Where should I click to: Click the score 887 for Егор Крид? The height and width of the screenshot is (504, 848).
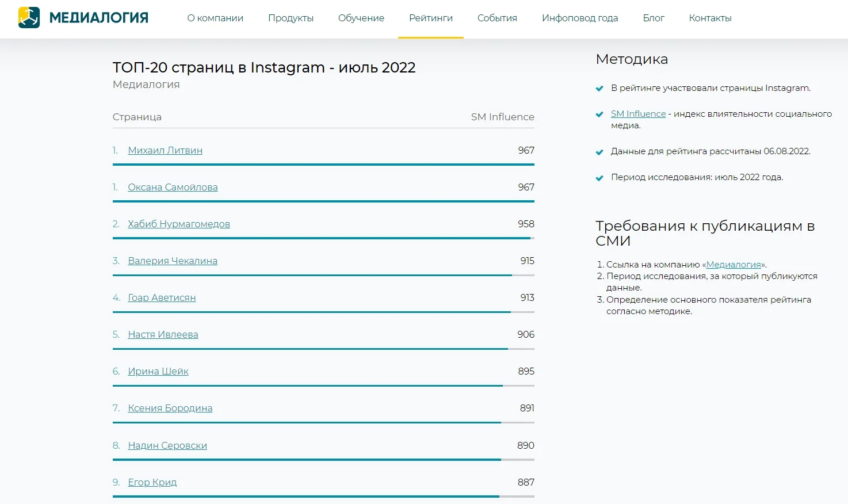click(526, 482)
